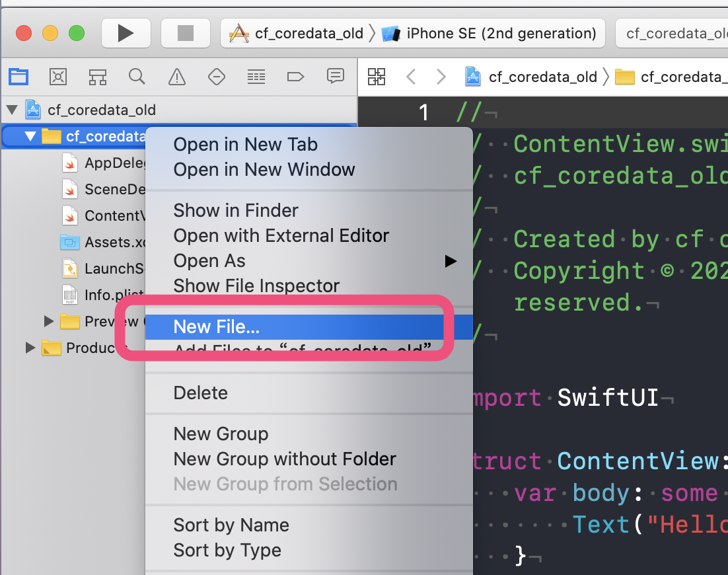
Task: Click the 'reserved.' comment text
Action: coord(579,303)
